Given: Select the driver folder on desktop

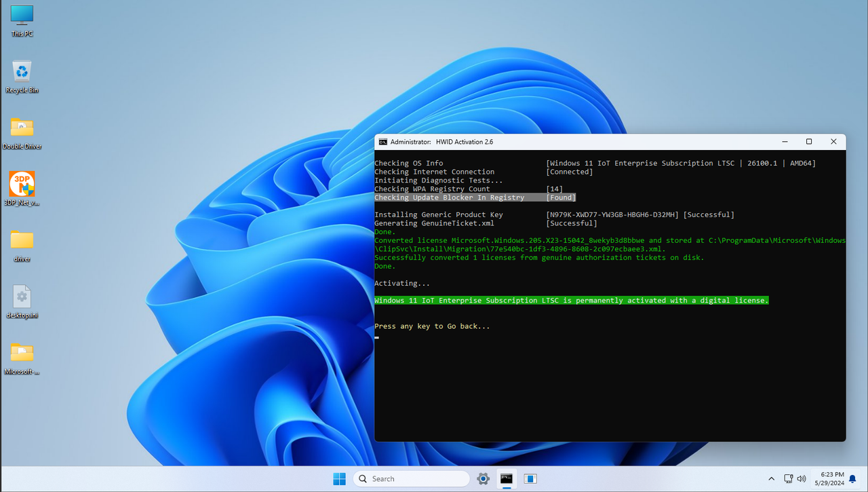Looking at the screenshot, I should 22,246.
